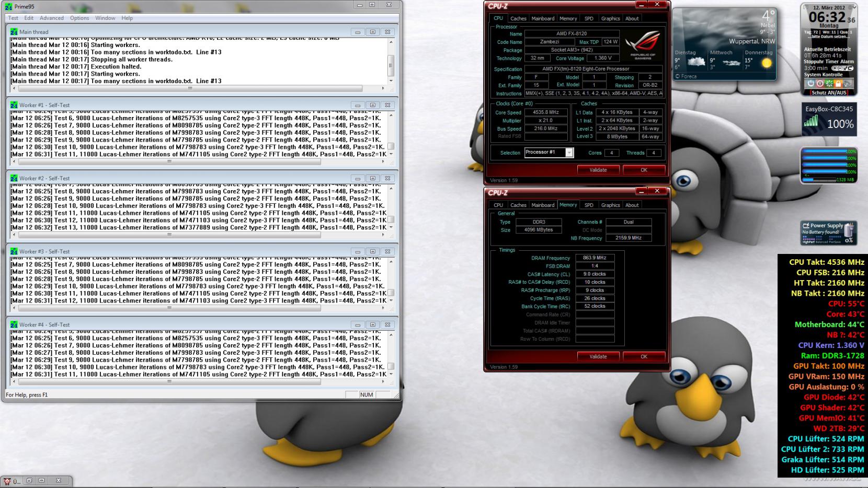Click the Ram: DDR3-1728 overlay line
Viewport: 868px width, 488px height.
pos(832,356)
